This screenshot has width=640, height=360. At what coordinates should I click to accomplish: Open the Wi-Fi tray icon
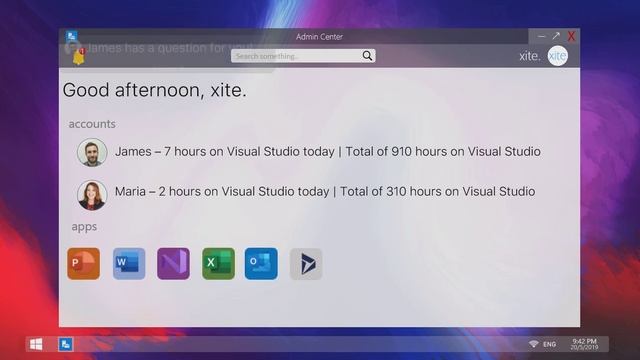pyautogui.click(x=533, y=344)
